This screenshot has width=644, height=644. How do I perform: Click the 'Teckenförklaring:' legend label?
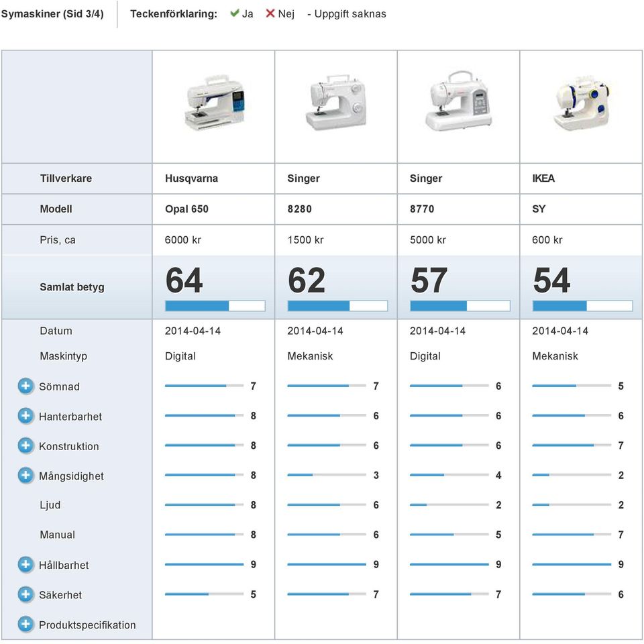pos(174,13)
